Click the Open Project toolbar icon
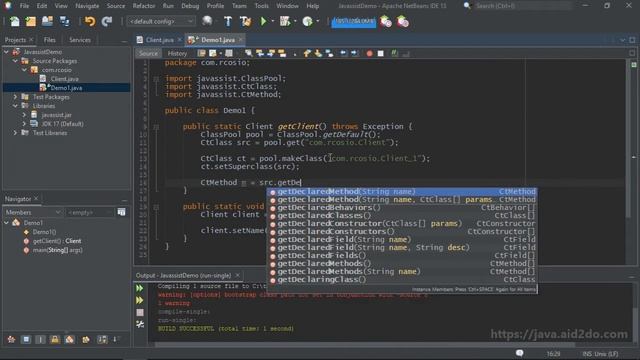Screen dimensions: 640x360 tap(47, 21)
